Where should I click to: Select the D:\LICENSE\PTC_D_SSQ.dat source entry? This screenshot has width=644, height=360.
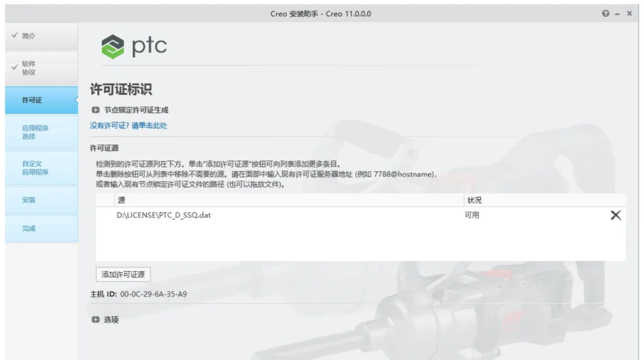coord(163,215)
